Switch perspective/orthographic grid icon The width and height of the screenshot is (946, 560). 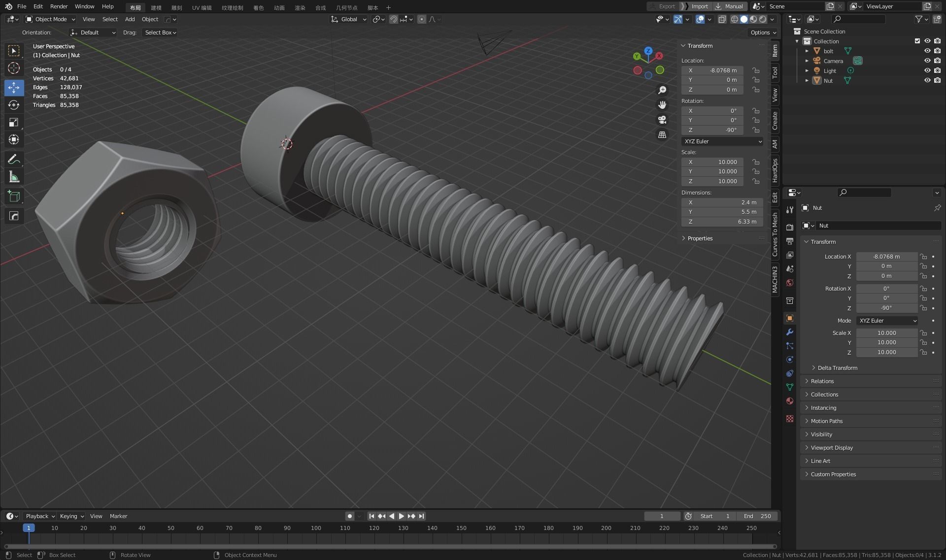tap(662, 135)
